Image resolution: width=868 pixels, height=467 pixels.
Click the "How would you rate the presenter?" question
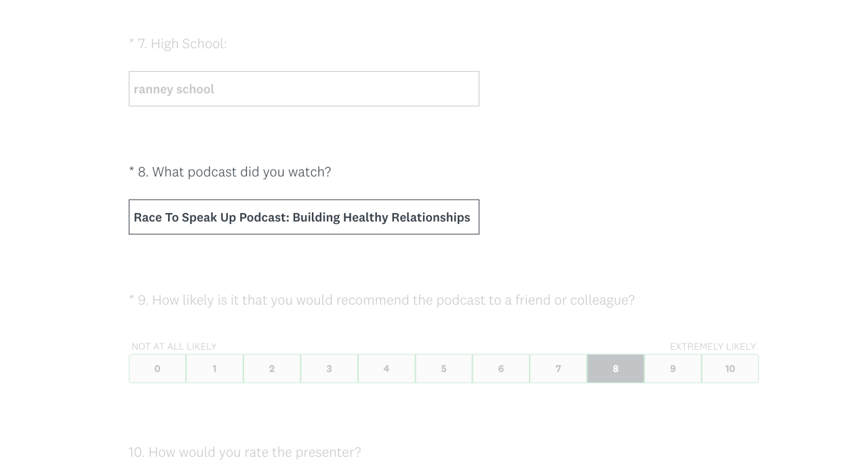tap(245, 452)
